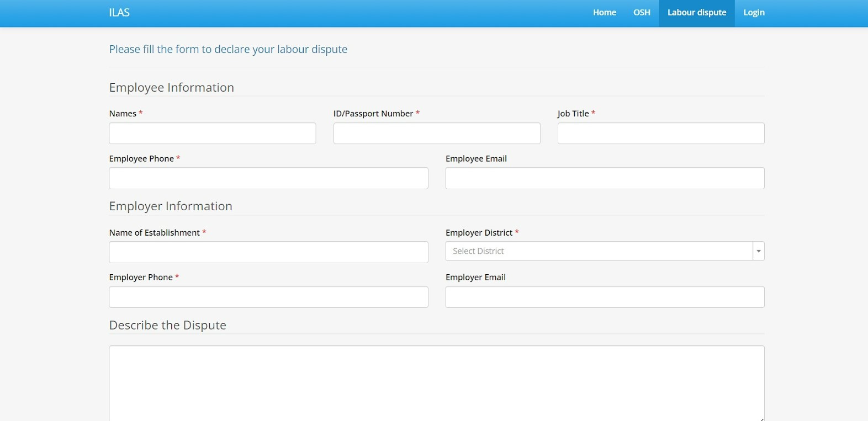The width and height of the screenshot is (868, 421).
Task: Click the Employer District dropdown arrow
Action: (759, 251)
